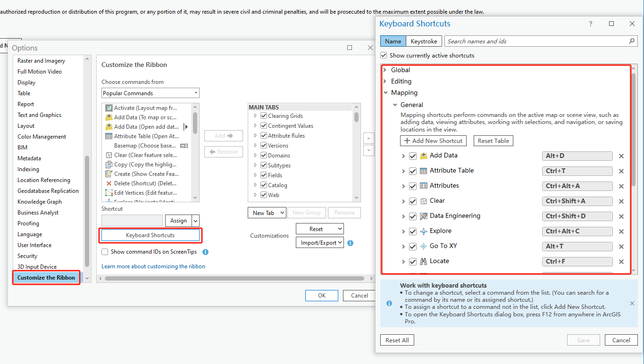Click the Shortcut input box in Options
644x364 pixels.
click(132, 220)
